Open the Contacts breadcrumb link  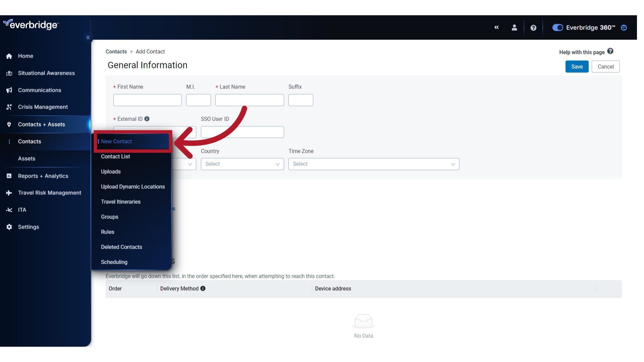click(116, 52)
